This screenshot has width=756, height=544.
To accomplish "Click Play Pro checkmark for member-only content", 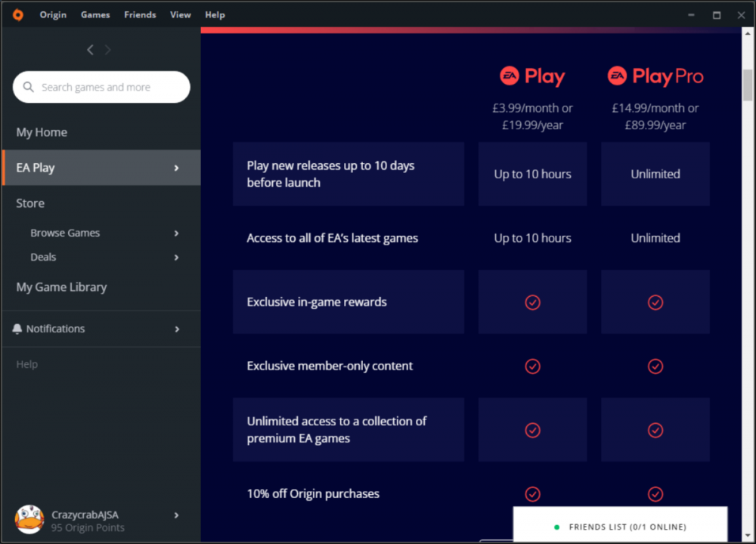I will coord(655,366).
